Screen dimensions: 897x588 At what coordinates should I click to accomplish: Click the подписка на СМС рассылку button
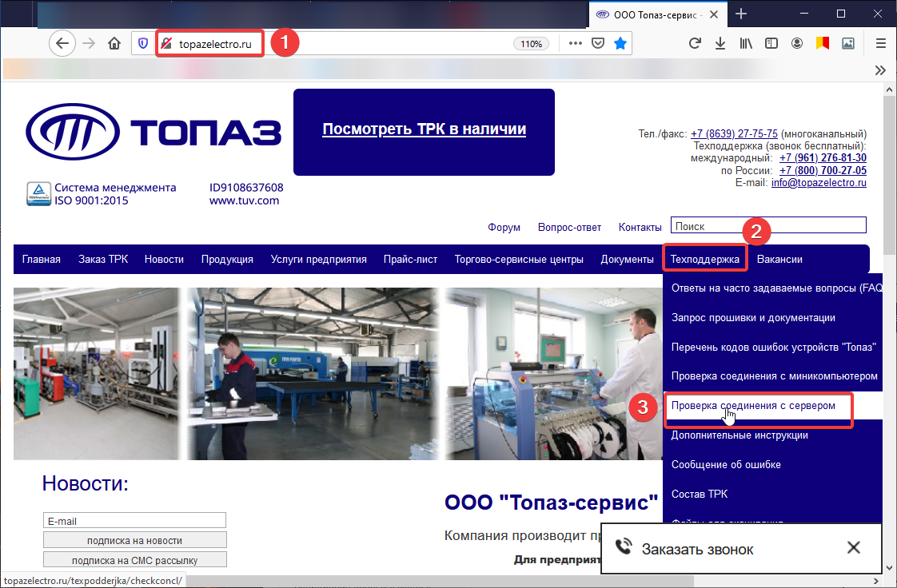134,560
